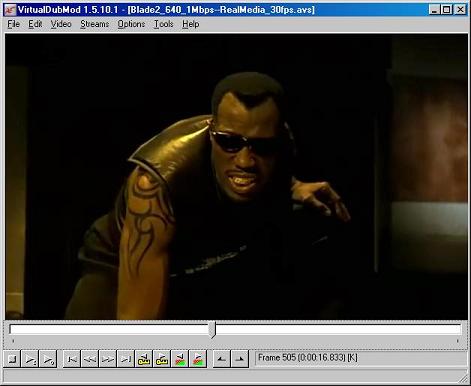The height and width of the screenshot is (386, 471).
Task: Step backward with the rewind arrows button
Action: coord(90,359)
